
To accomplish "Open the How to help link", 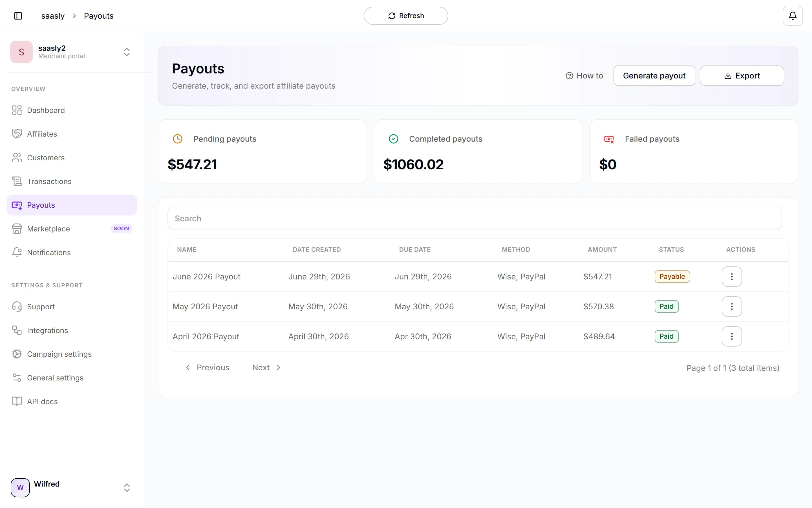I will click(x=584, y=76).
